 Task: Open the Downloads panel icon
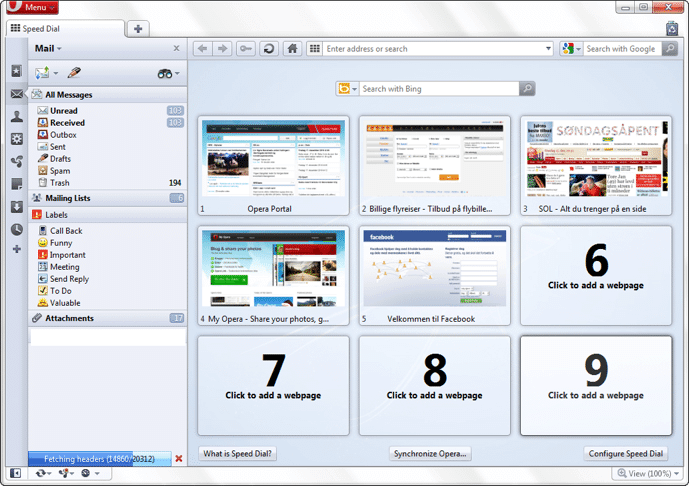point(17,207)
